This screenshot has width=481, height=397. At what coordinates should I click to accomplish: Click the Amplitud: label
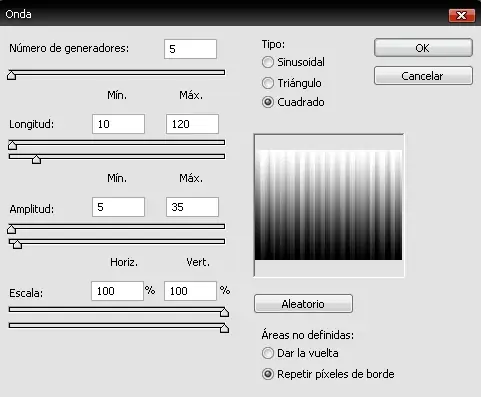[x=32, y=209]
